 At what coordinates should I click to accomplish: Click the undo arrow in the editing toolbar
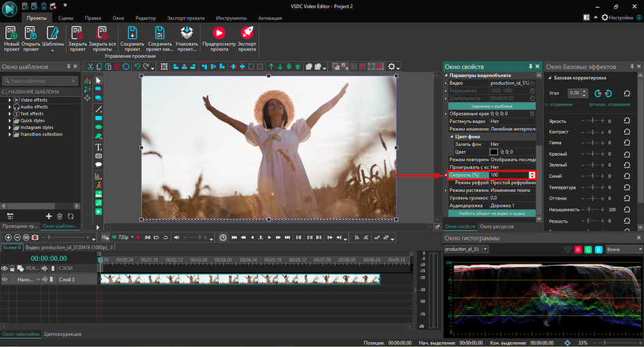(137, 67)
